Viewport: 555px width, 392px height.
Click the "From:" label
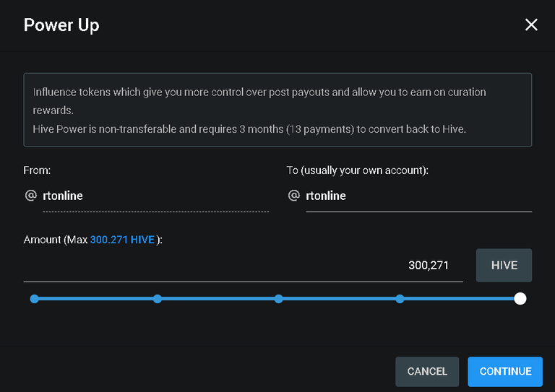tap(37, 170)
